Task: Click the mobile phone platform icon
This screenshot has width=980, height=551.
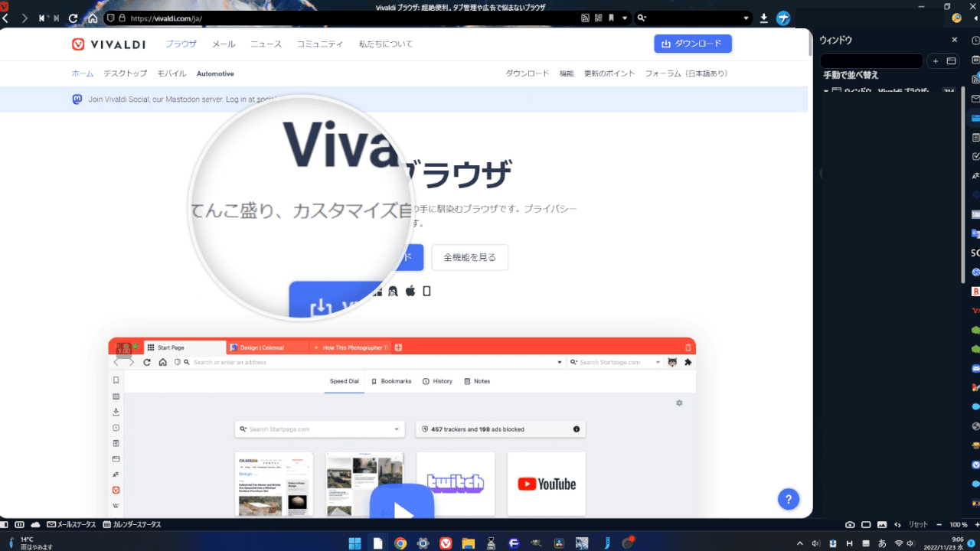Action: (x=427, y=291)
